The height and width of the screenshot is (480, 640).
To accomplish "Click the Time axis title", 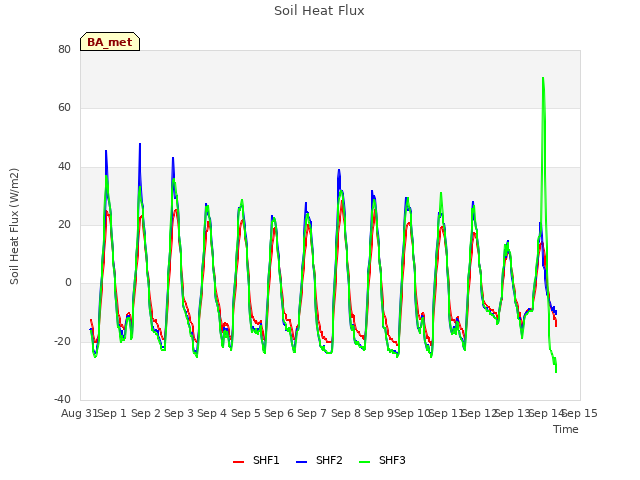I will (566, 429).
